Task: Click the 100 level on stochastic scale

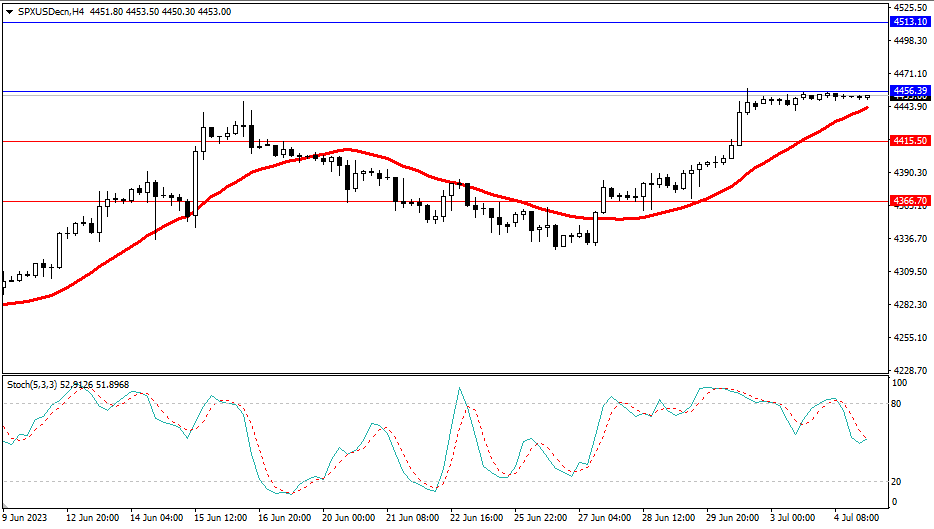Action: [x=900, y=383]
